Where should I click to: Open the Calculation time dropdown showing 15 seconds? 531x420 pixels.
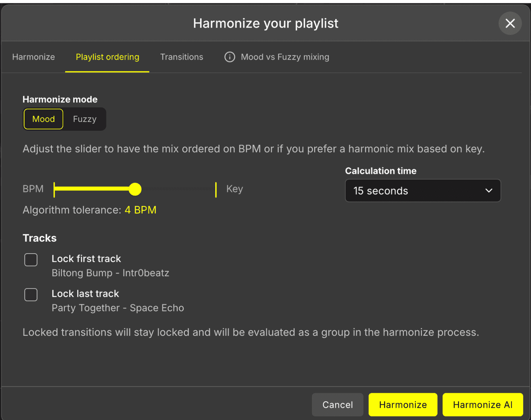point(423,191)
